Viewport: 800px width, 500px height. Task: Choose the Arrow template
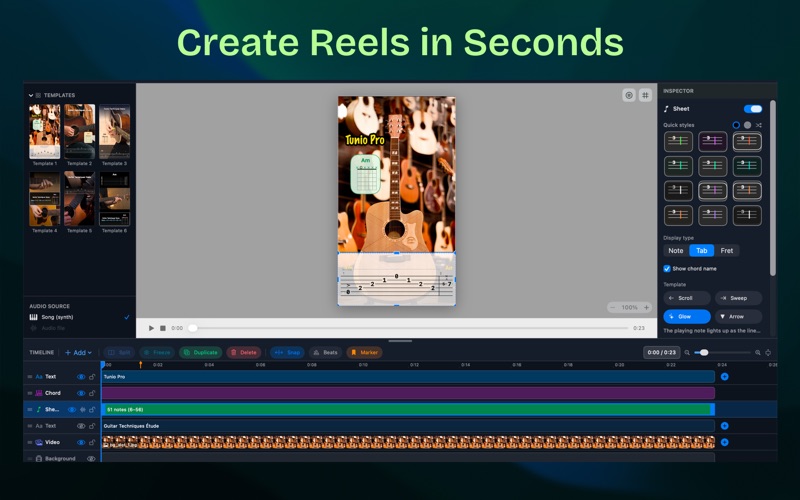tap(738, 316)
